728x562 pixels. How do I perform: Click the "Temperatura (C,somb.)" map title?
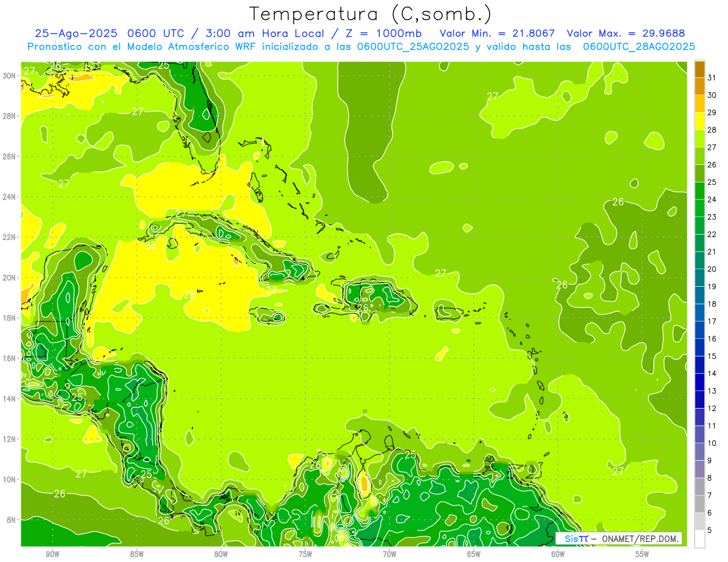[371, 15]
